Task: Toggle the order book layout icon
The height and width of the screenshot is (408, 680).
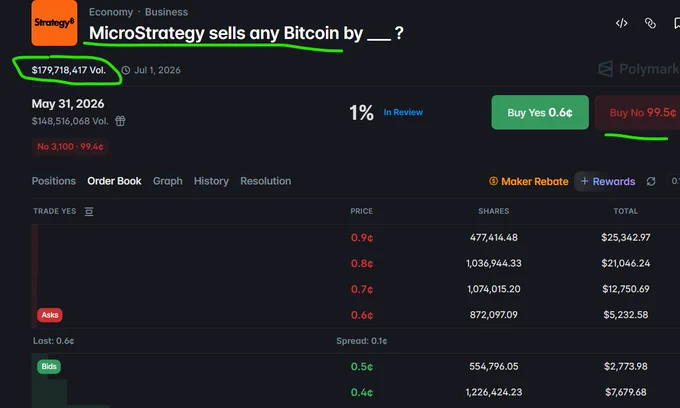Action: pos(89,211)
